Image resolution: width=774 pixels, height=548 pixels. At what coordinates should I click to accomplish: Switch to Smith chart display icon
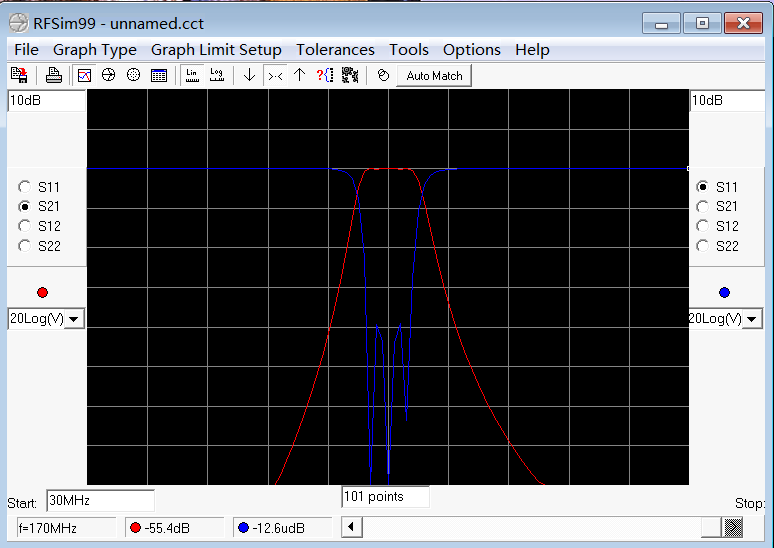(109, 75)
